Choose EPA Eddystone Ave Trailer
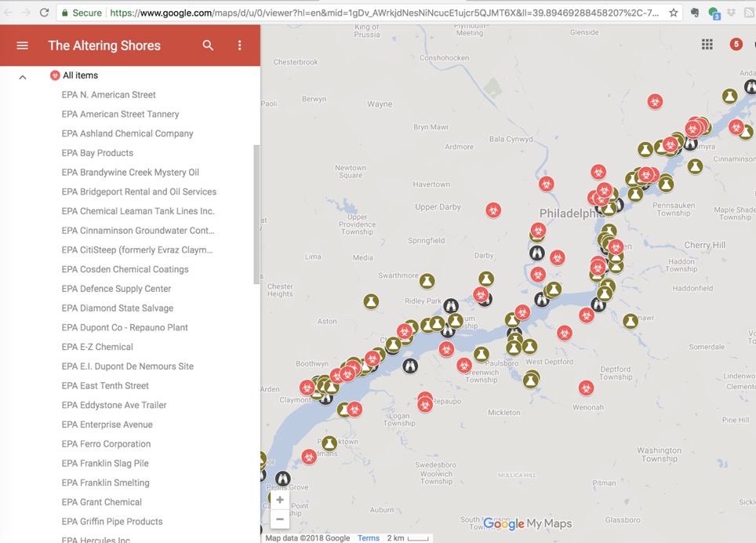 (114, 405)
